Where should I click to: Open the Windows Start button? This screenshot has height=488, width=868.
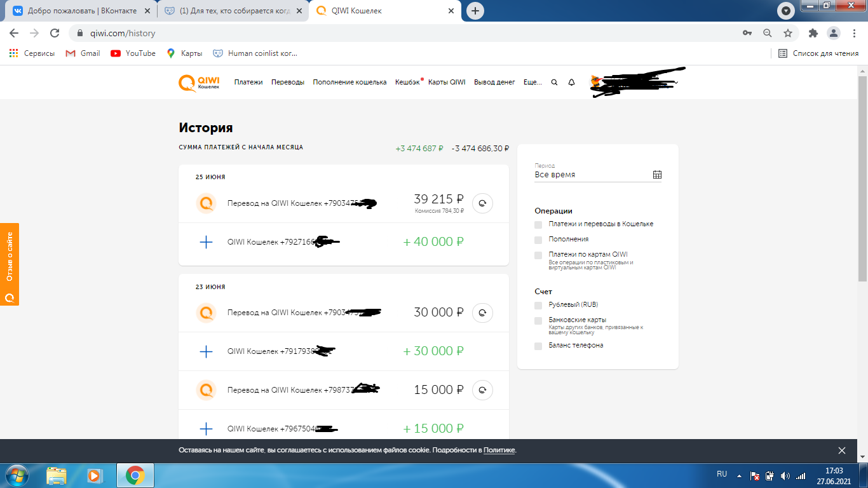(17, 475)
